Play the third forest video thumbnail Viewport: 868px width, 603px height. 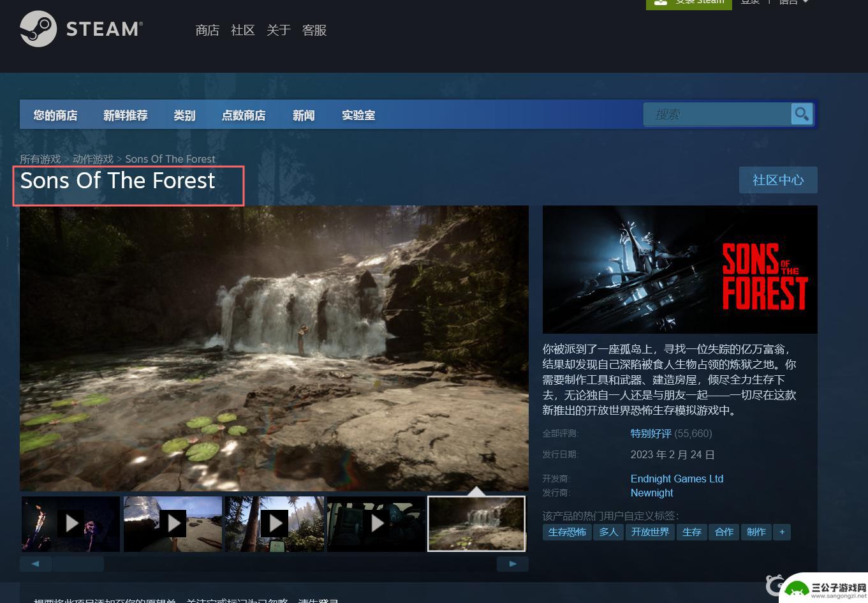click(x=275, y=524)
